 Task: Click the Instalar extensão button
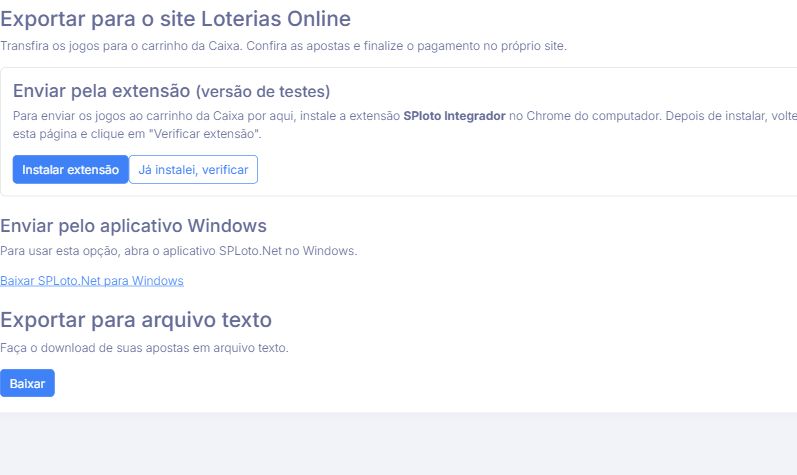click(x=71, y=169)
